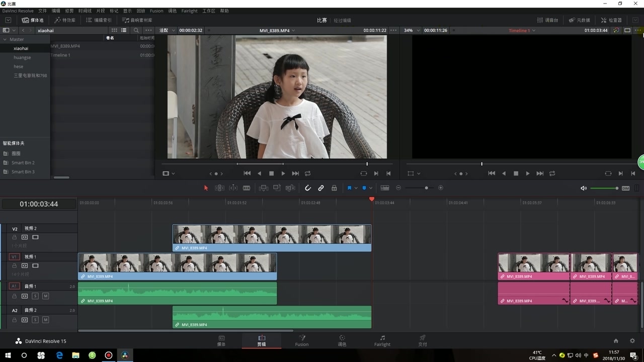Click the overwrite clip tool icon

pyautogui.click(x=277, y=188)
